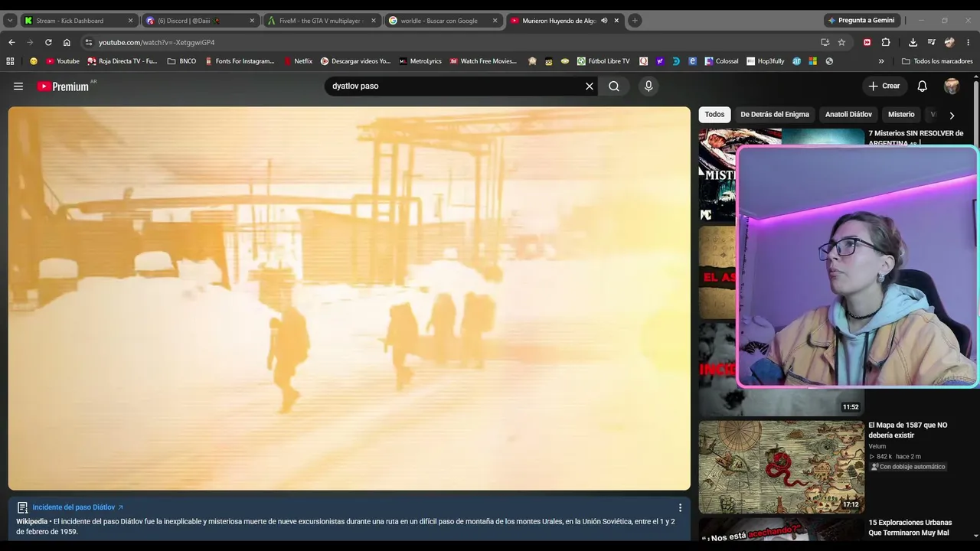
Task: Select the Todos filter chip
Action: coord(714,115)
